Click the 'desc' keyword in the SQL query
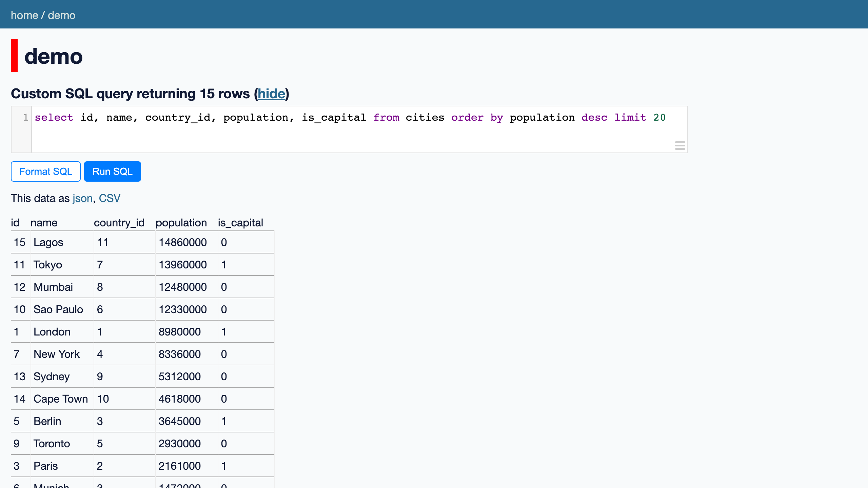Viewport: 868px width, 488px height. coord(594,117)
